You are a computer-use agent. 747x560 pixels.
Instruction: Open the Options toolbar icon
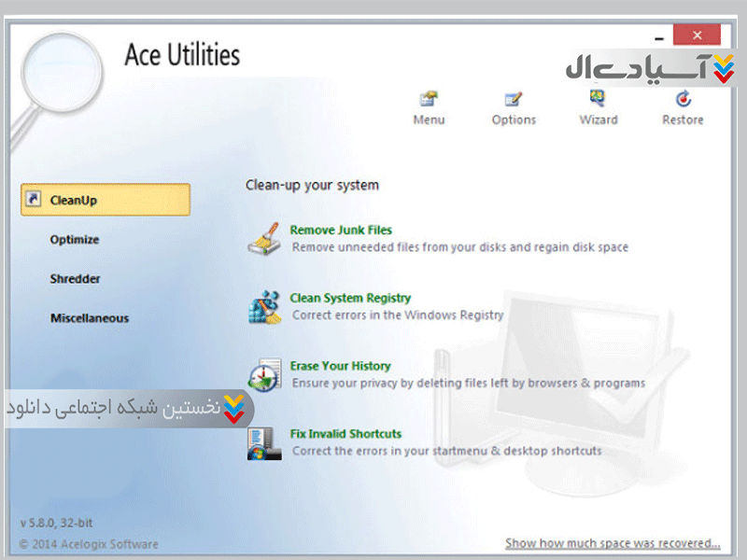point(514,100)
